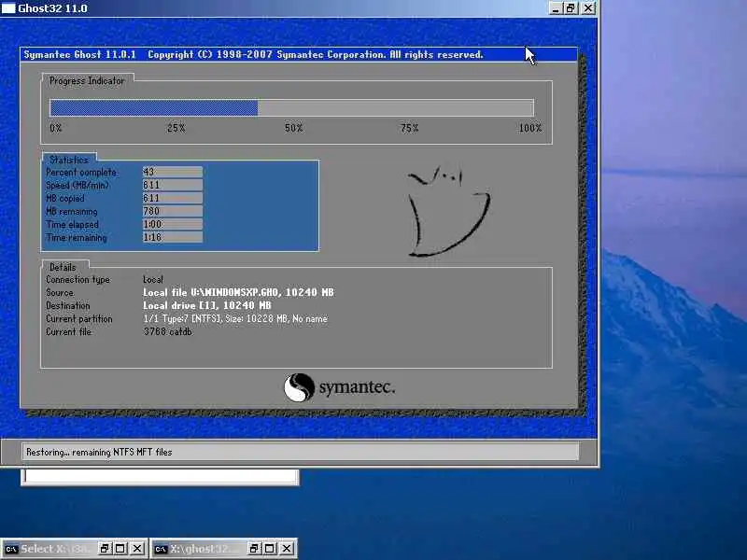Click the '75%' progress scale label

coord(409,128)
